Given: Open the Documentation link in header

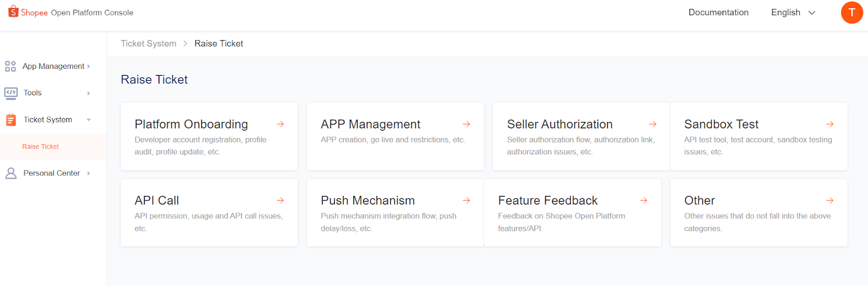Looking at the screenshot, I should pos(718,12).
